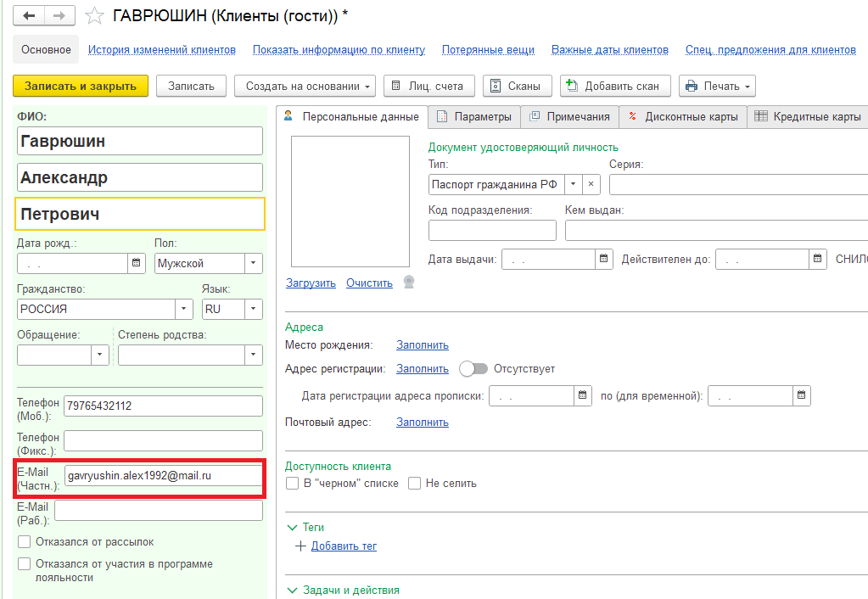Expand the 'Гражданство' citizenship dropdown

click(x=184, y=310)
